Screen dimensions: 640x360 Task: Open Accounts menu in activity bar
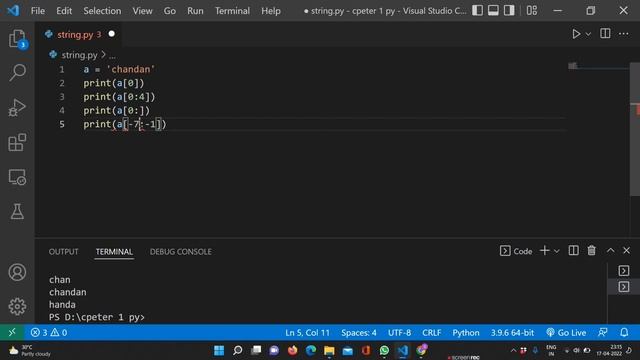(17, 272)
